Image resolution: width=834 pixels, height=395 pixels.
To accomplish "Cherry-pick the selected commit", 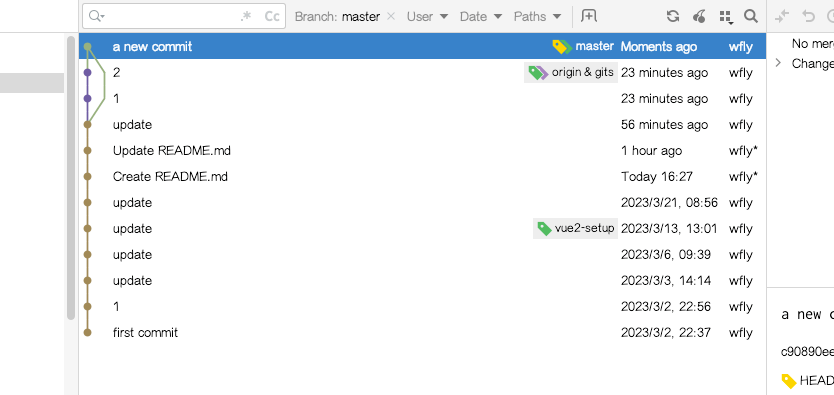I will click(x=699, y=16).
